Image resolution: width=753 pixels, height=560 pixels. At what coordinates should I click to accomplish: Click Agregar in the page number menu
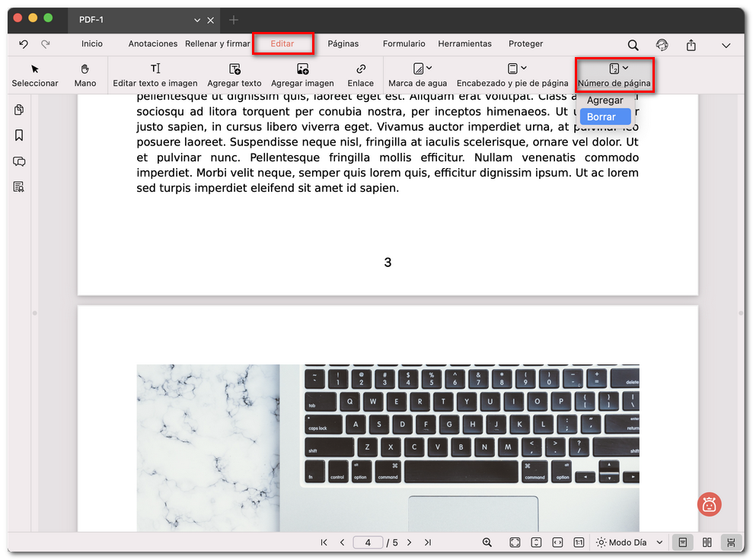coord(605,100)
